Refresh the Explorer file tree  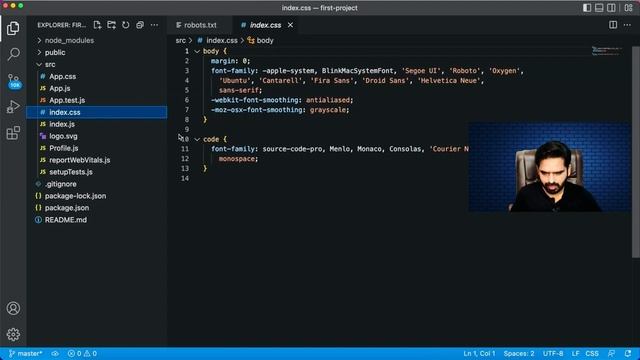tap(126, 25)
